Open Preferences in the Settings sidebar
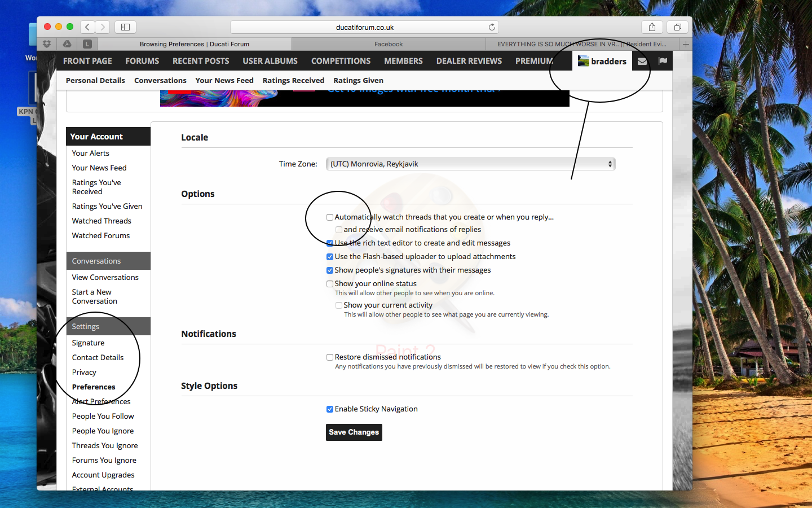Screen dimensions: 812x508 pos(94,387)
